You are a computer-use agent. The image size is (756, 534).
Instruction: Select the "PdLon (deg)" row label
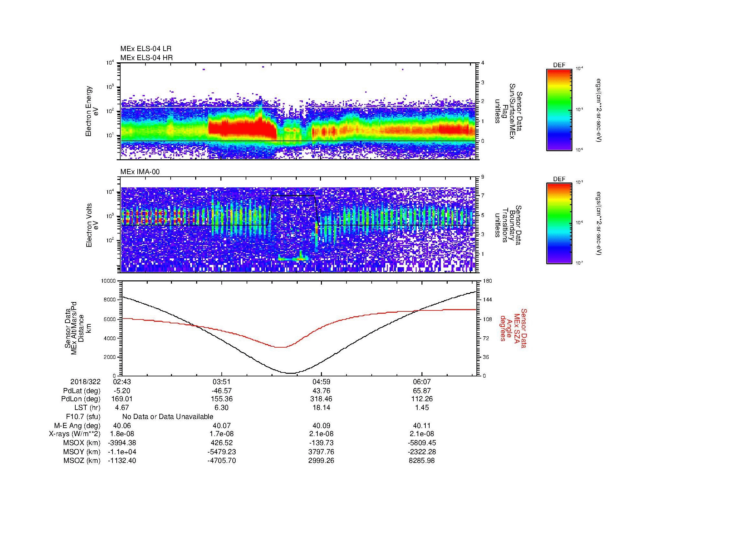(81, 399)
